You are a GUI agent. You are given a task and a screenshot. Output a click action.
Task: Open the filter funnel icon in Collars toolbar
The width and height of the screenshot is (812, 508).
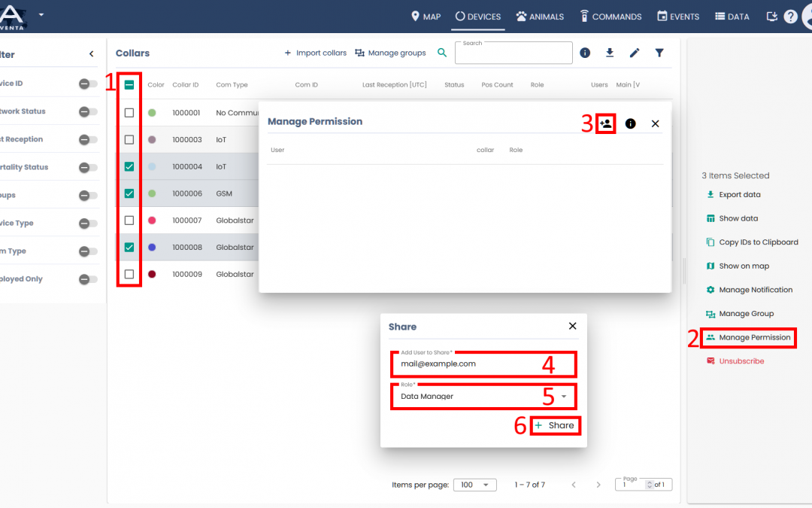coord(659,53)
